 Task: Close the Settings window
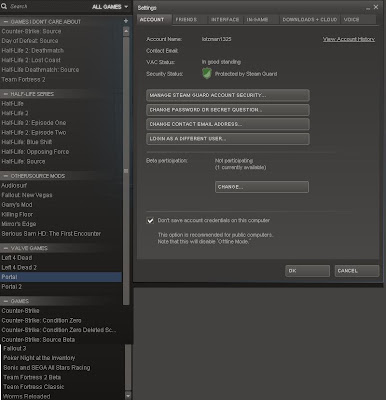pos(376,7)
